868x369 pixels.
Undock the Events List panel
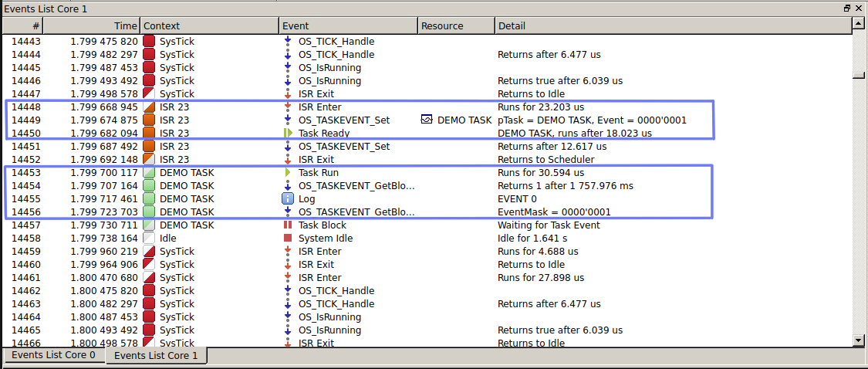847,8
